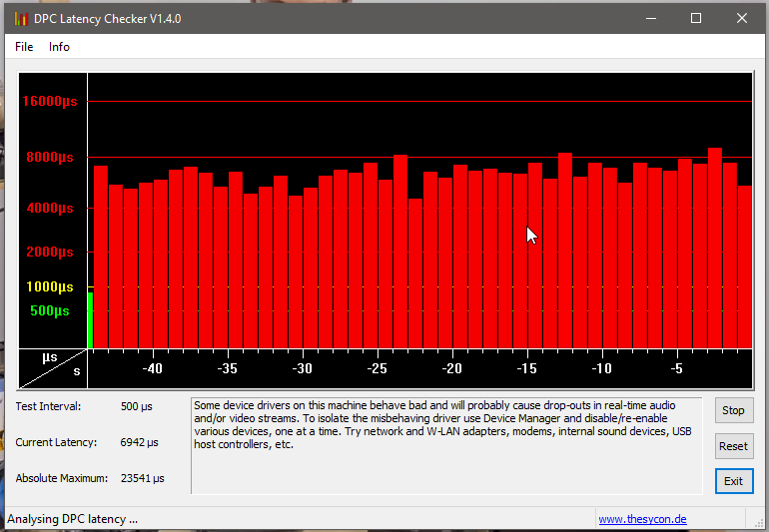
Task: Click the Test Interval label
Action: [x=48, y=406]
